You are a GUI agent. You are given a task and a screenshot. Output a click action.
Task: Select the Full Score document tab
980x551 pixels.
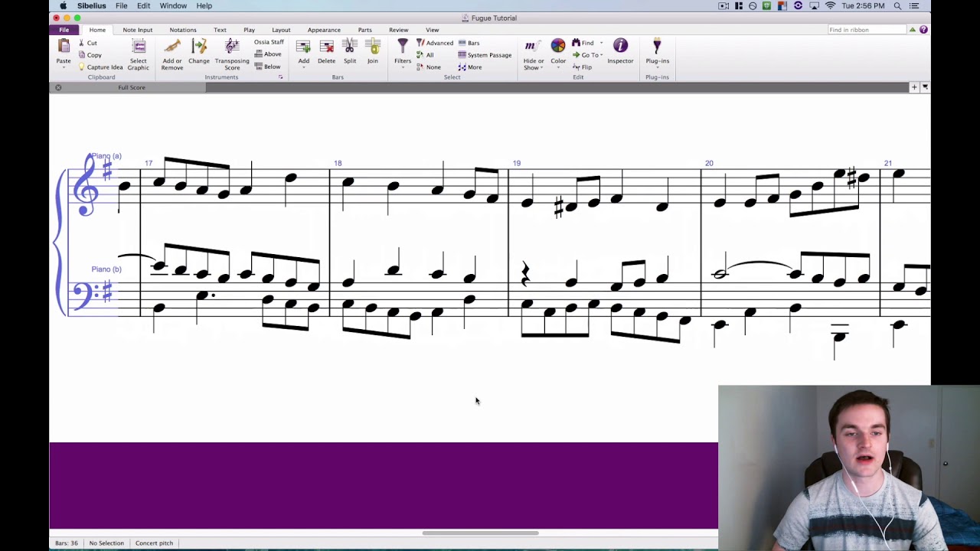click(132, 87)
